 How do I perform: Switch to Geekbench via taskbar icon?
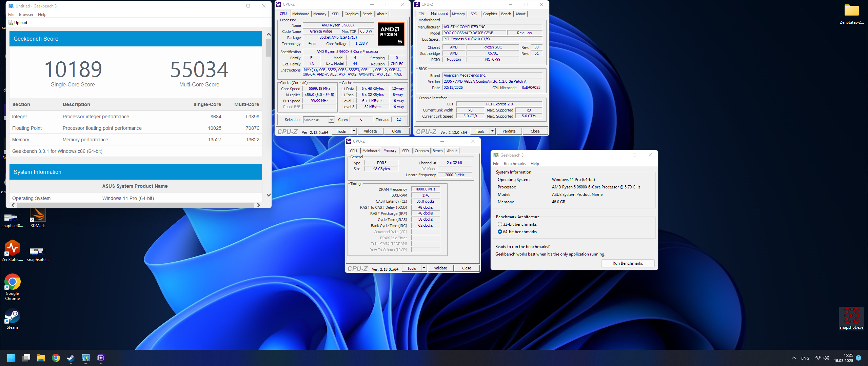pyautogui.click(x=86, y=358)
